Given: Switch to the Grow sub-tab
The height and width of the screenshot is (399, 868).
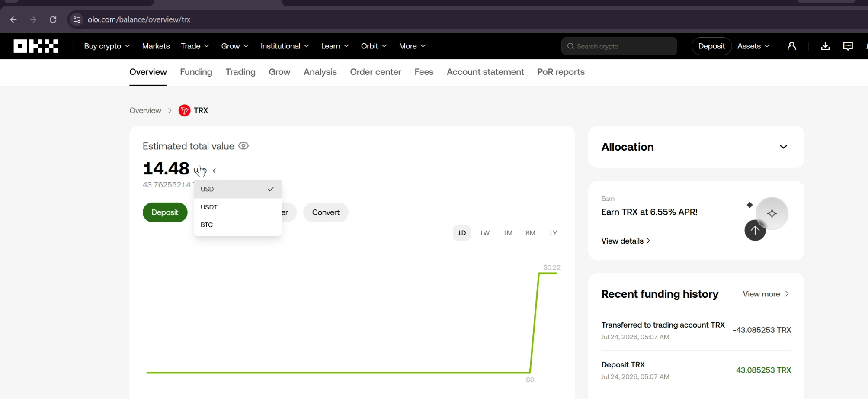Looking at the screenshot, I should [279, 72].
